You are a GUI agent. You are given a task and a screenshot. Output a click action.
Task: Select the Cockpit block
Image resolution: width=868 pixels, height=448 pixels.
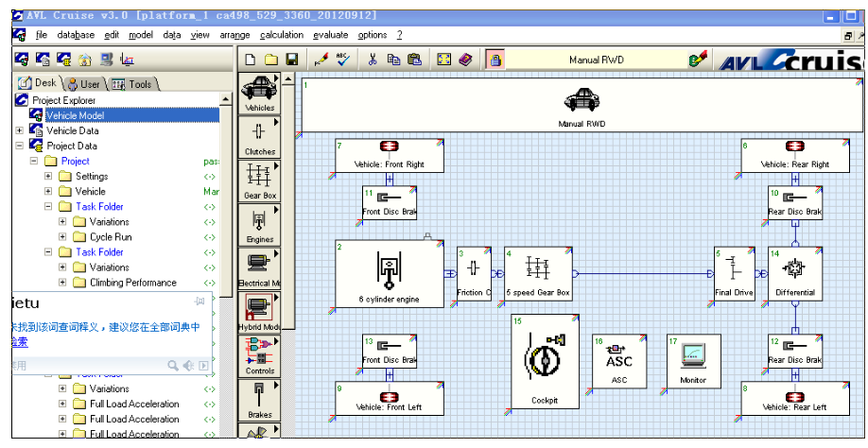545,362
